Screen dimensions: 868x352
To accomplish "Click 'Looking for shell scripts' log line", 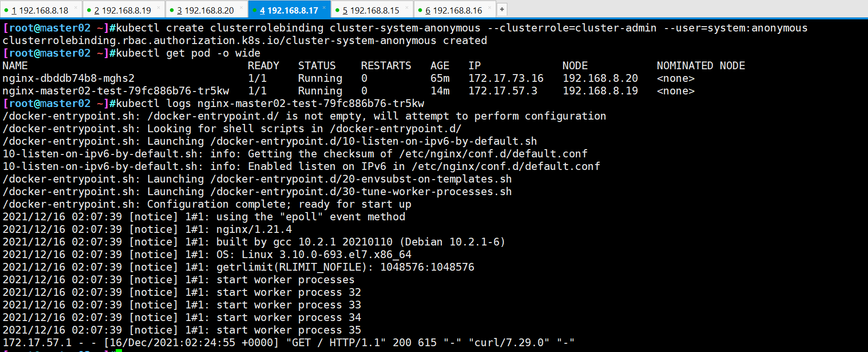I will (x=232, y=129).
